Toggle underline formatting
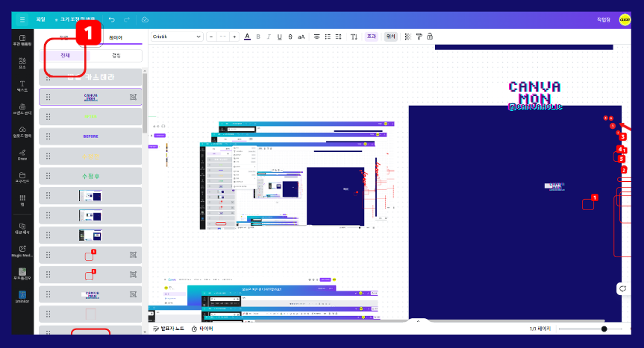Image resolution: width=644 pixels, height=348 pixels. point(279,37)
